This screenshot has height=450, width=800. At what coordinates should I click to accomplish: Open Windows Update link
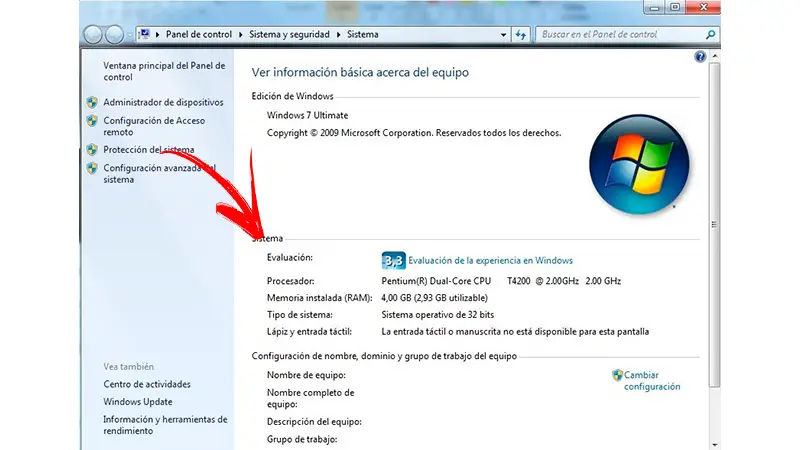(138, 402)
